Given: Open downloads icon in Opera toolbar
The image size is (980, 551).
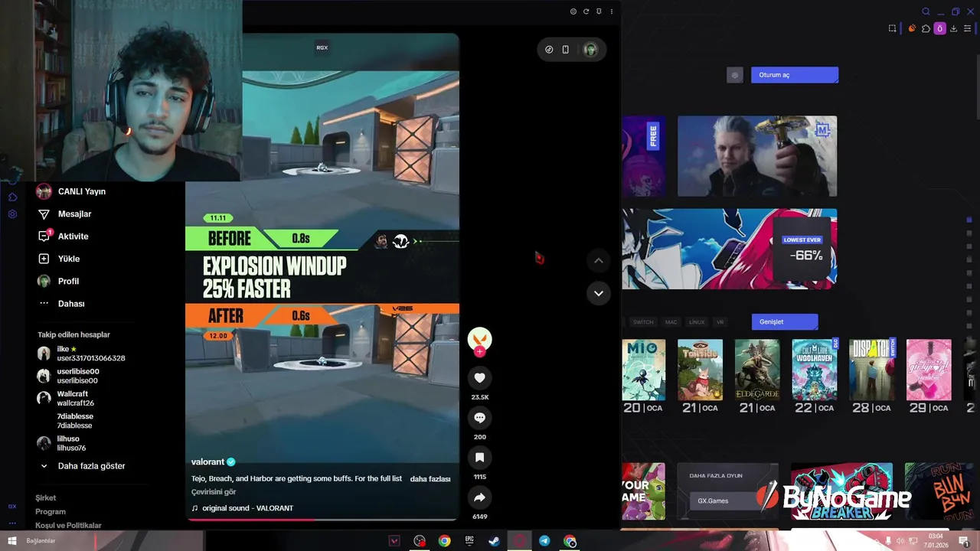Looking at the screenshot, I should [x=954, y=28].
